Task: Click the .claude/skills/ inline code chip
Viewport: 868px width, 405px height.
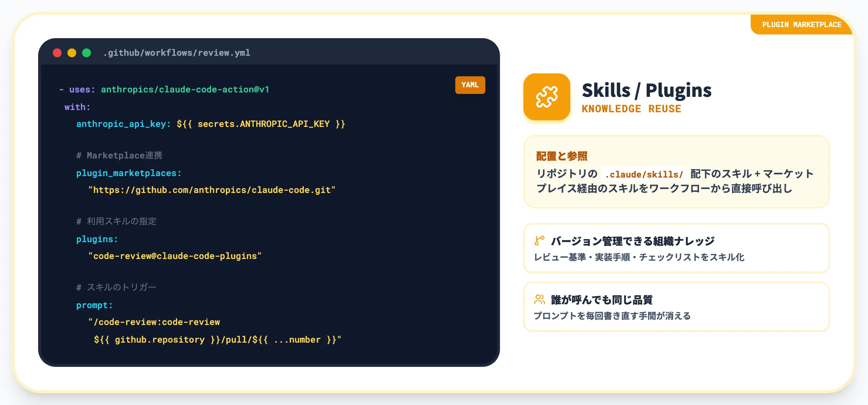Action: click(x=644, y=174)
